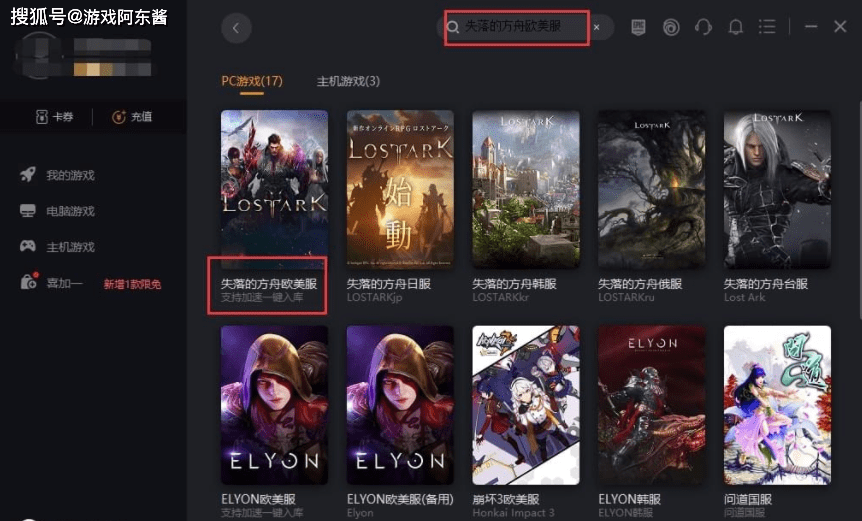
Task: Switch to PC游戏(17) tab
Action: (252, 81)
